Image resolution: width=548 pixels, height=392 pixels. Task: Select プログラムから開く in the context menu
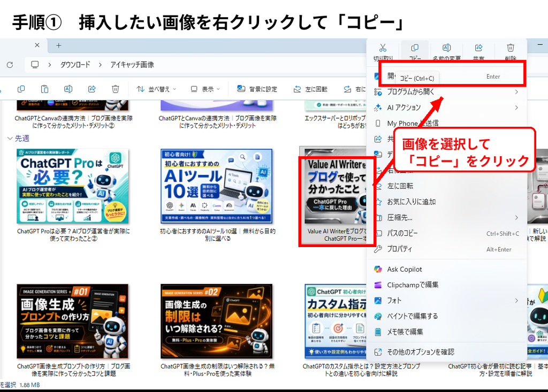446,92
